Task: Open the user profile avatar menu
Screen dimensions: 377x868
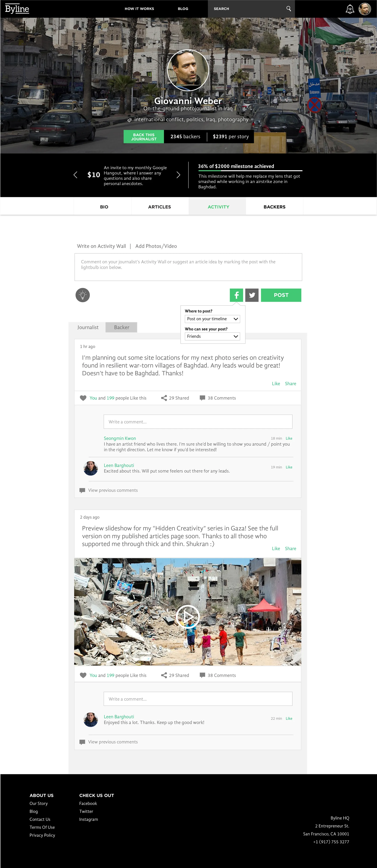Action: pyautogui.click(x=364, y=9)
